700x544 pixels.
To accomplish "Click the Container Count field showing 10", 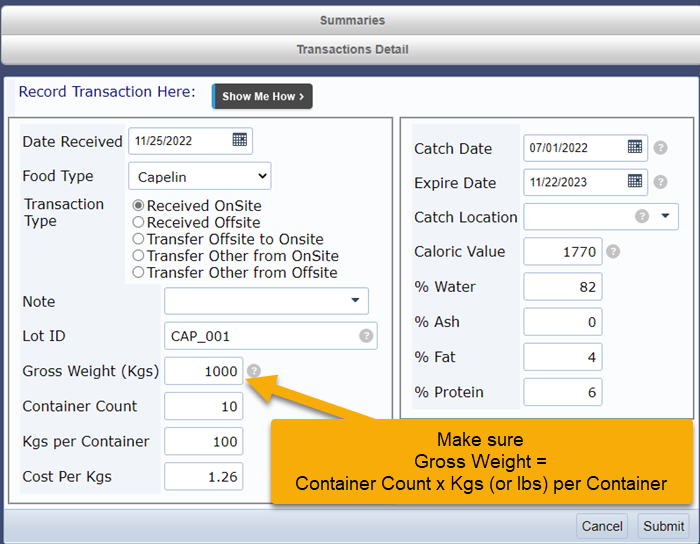I will (x=204, y=406).
